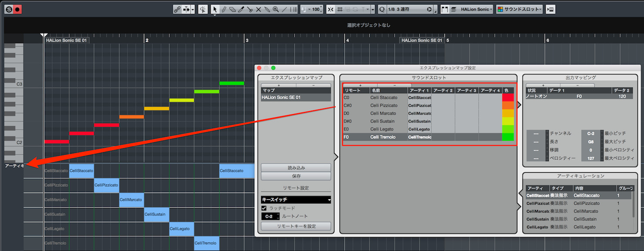644x251 pixels.
Task: Adjust the C-2 root note stepper
Action: (x=278, y=216)
